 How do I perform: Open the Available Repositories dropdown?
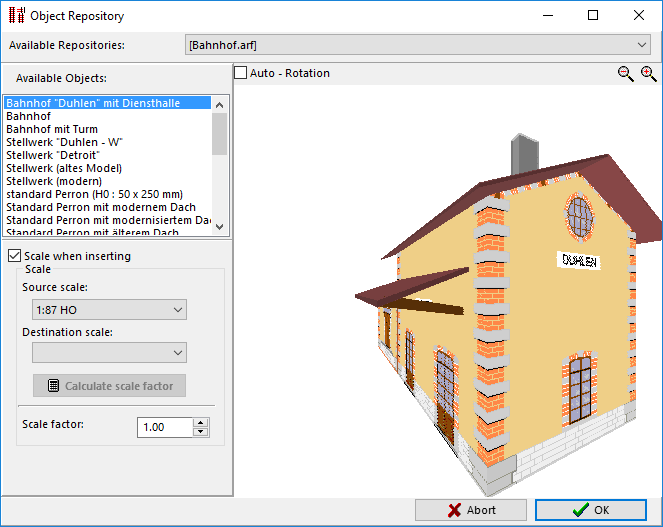[418, 45]
